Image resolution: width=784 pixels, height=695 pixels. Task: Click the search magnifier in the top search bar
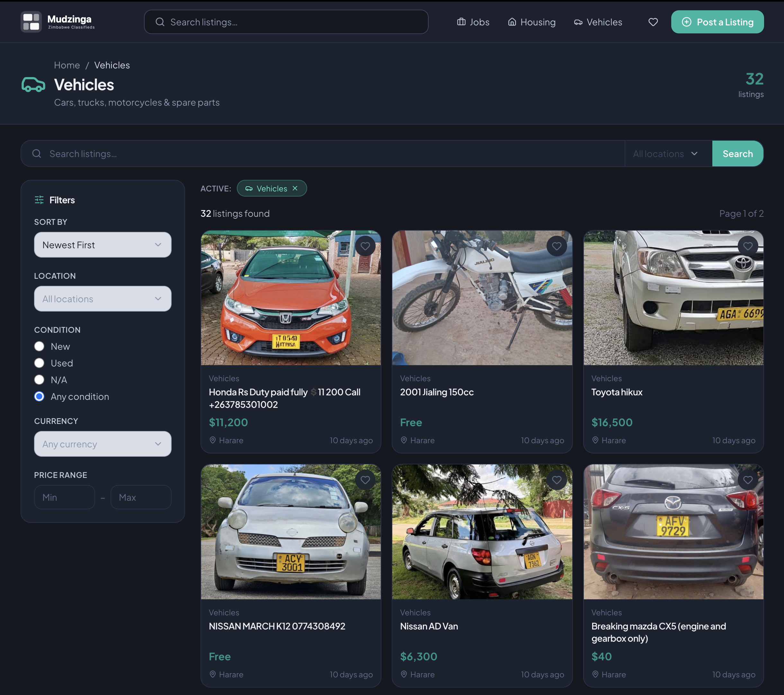160,22
